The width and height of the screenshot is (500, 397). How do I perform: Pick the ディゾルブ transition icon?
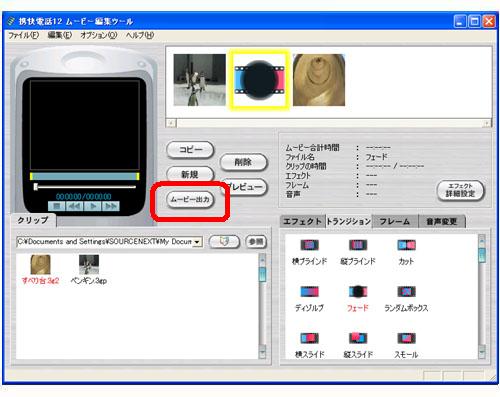click(x=309, y=292)
